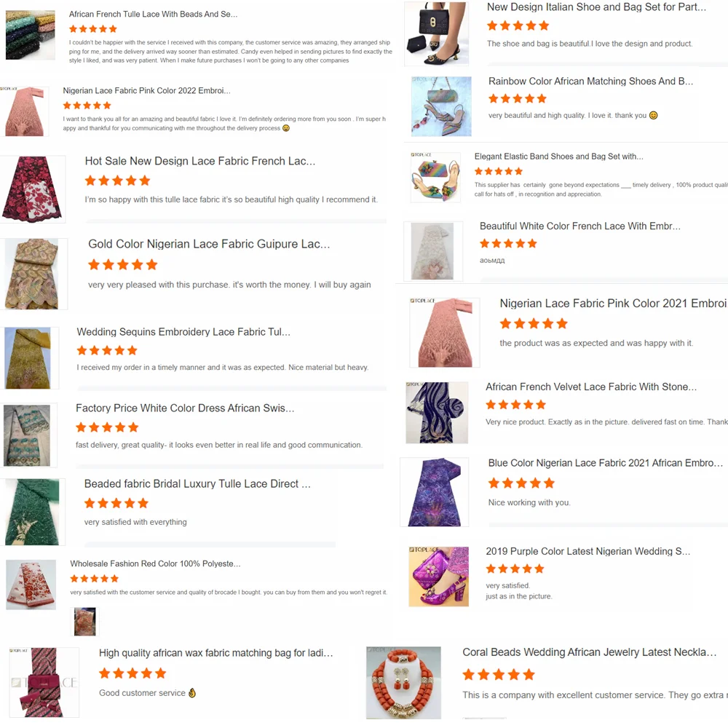Open the 2019 Purple Color wedding shoes thumbnail
The image size is (728, 728).
click(x=439, y=577)
